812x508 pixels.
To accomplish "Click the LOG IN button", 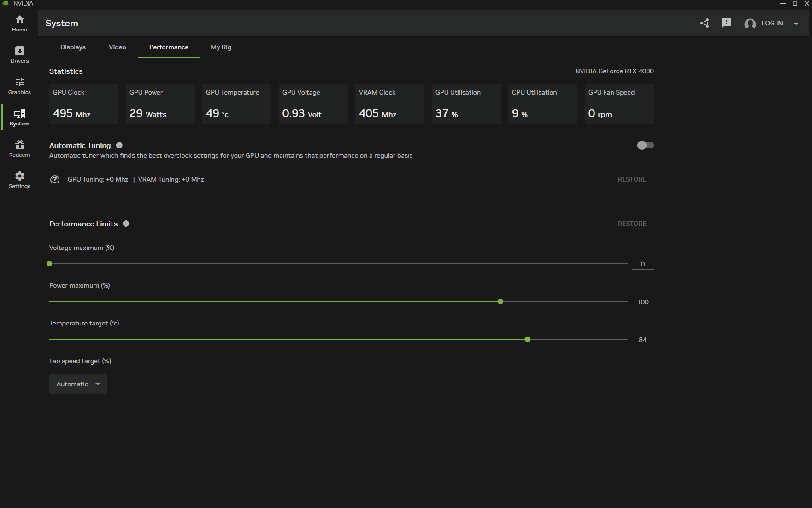I will click(771, 23).
